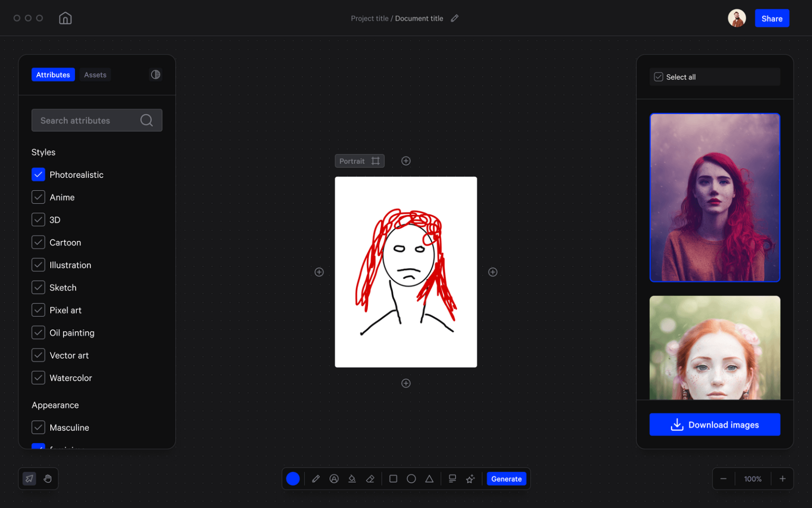This screenshot has height=508, width=812.
Task: Rename document via the pencil edit icon
Action: pos(455,18)
